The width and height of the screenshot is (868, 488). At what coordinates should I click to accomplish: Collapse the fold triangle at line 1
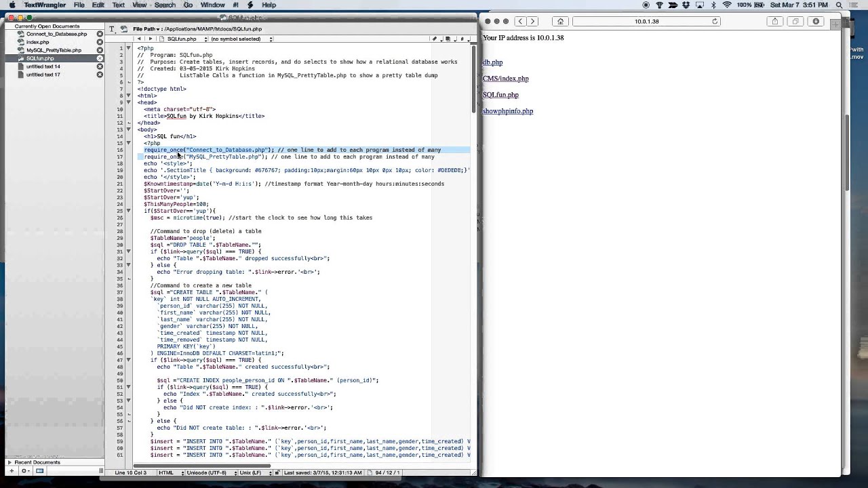128,48
